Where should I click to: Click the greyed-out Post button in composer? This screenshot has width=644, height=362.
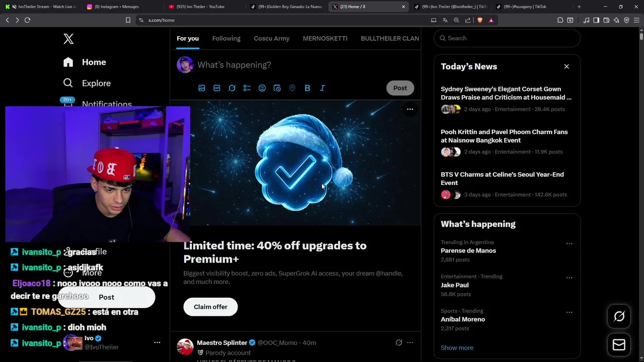click(400, 88)
